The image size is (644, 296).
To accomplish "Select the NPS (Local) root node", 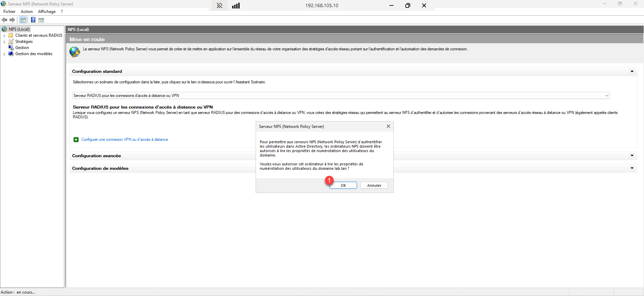I will pyautogui.click(x=19, y=29).
